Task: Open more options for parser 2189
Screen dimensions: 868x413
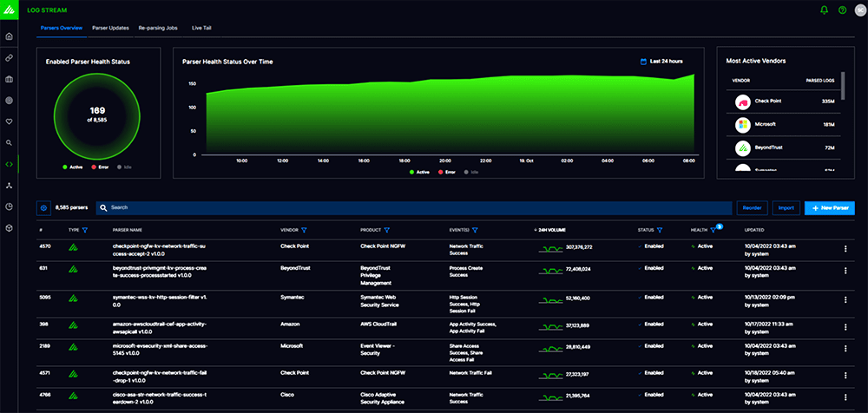Action: [x=845, y=349]
